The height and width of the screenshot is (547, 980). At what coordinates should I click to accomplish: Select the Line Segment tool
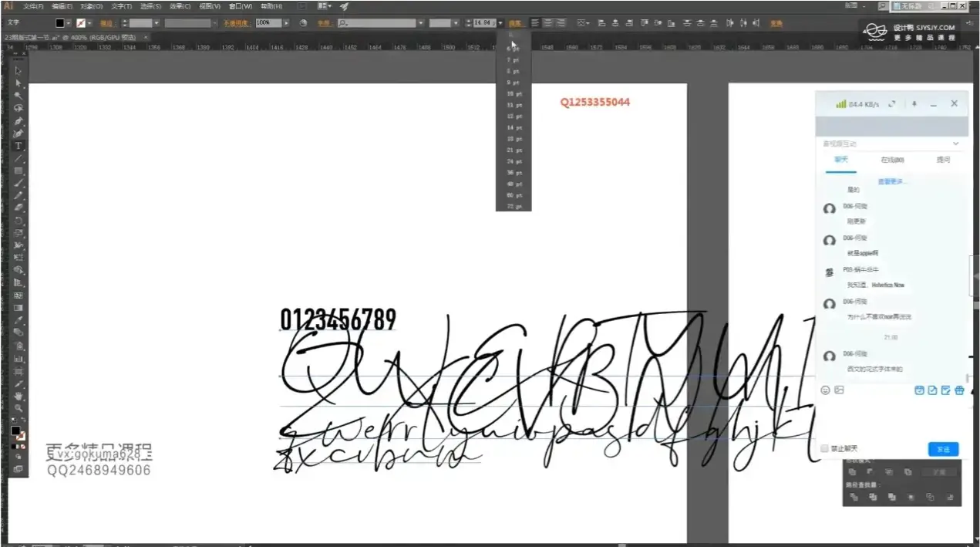(19, 158)
